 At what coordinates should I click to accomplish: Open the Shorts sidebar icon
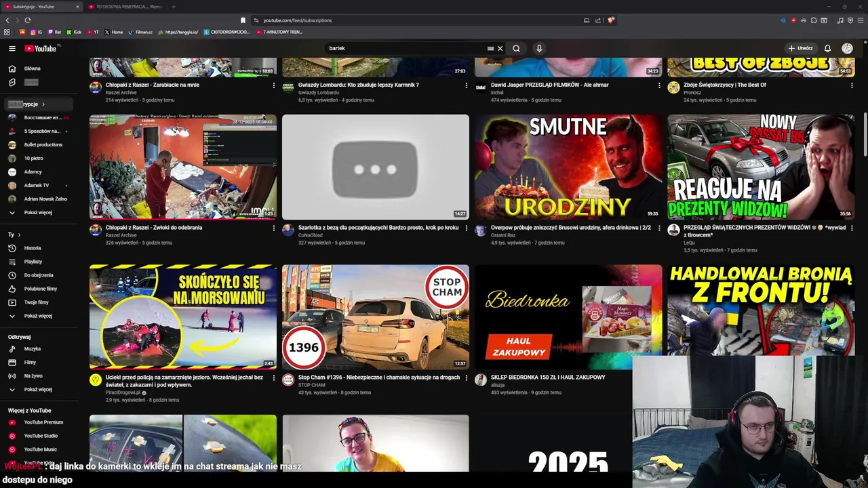12,82
